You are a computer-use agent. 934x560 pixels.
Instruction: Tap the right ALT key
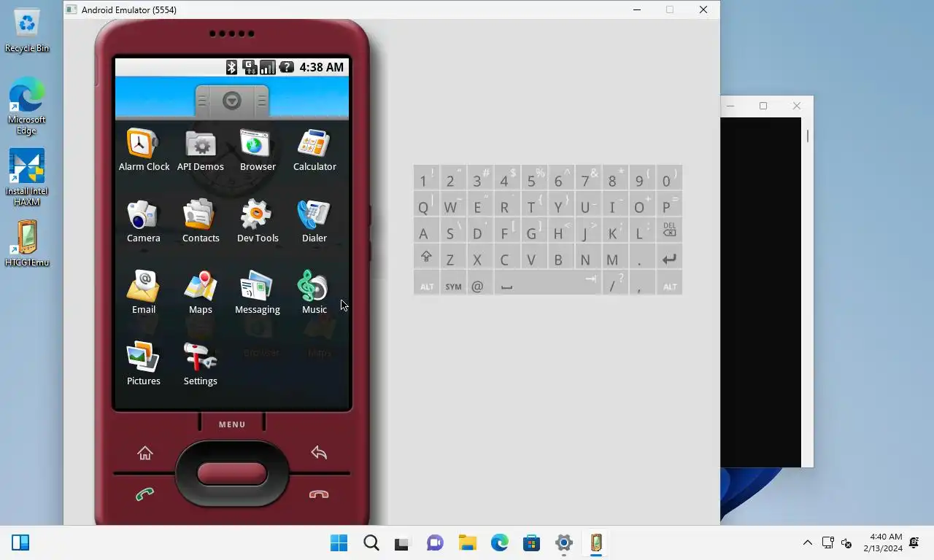(669, 284)
